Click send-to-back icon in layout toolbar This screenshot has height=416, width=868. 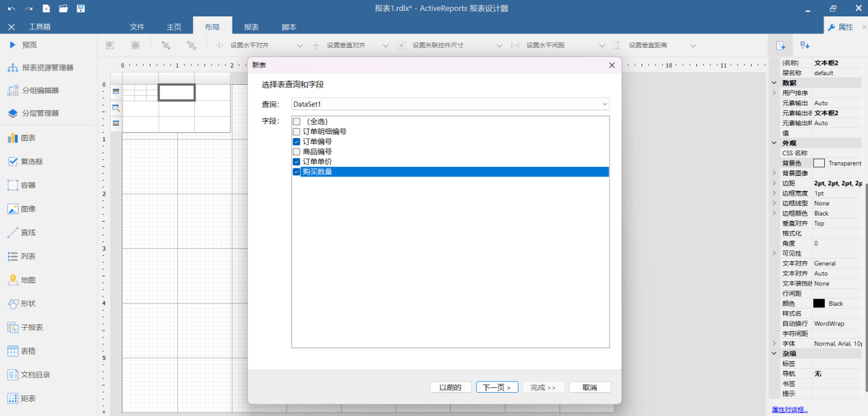192,45
